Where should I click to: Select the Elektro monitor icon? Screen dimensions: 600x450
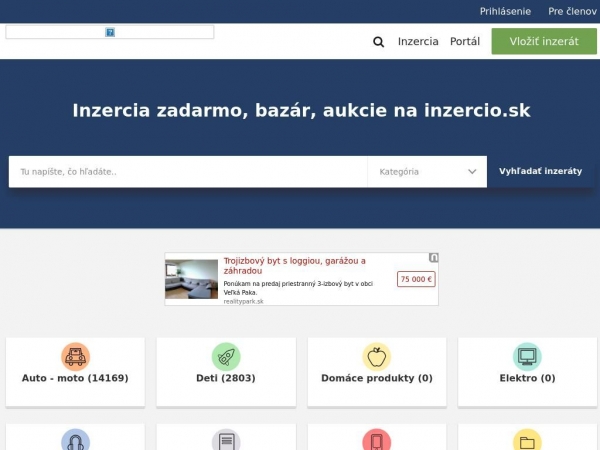coord(527,357)
